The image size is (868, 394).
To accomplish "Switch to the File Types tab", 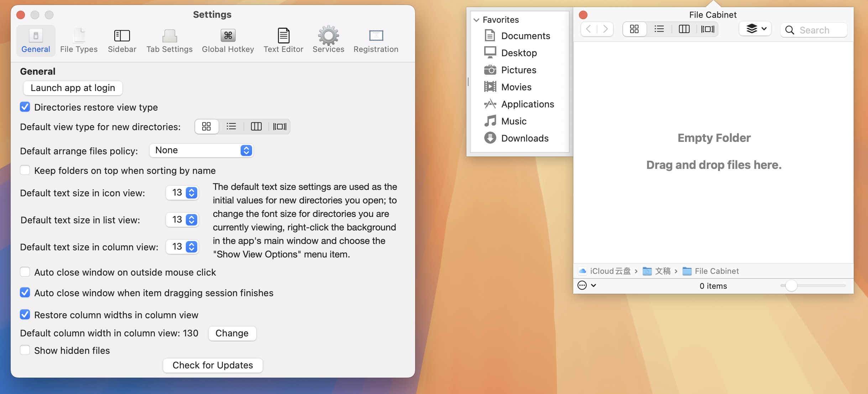I will tap(79, 40).
